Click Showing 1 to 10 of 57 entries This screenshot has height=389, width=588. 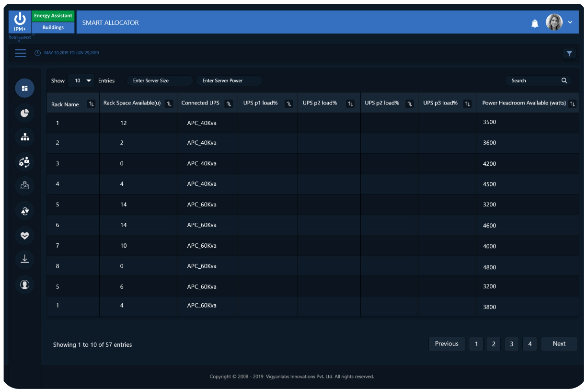(92, 345)
